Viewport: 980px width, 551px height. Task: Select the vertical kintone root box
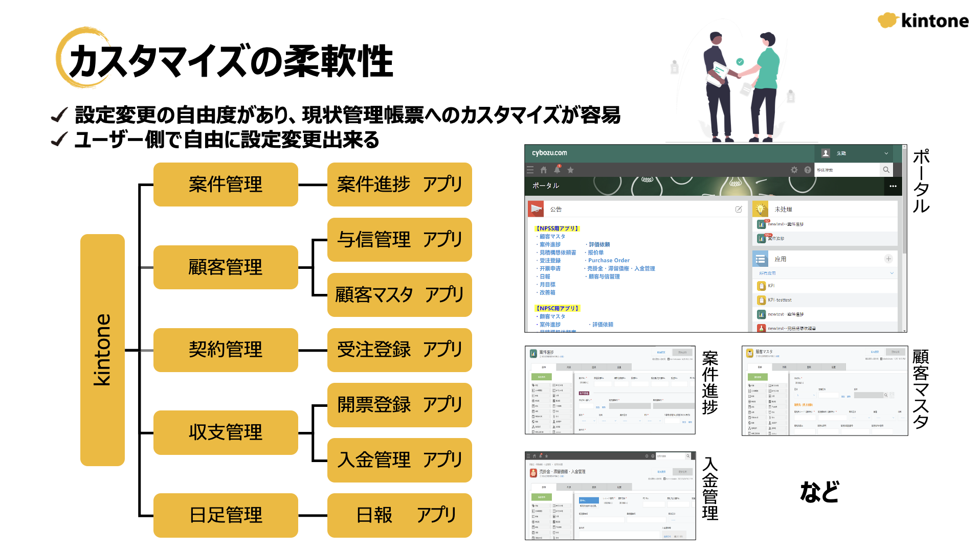102,350
